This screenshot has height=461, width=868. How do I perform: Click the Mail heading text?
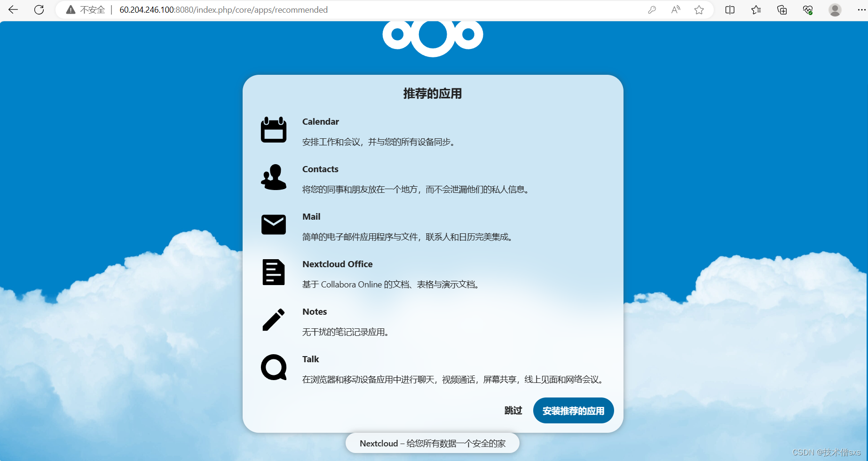click(311, 217)
